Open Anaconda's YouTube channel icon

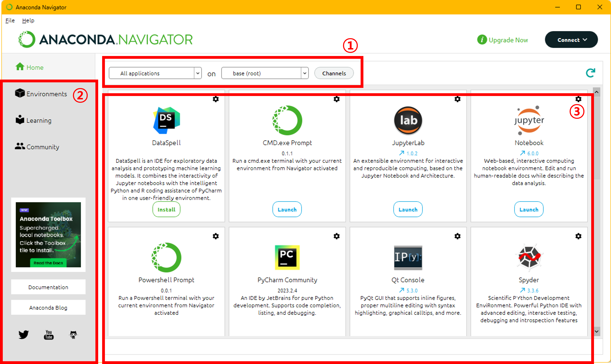48,335
